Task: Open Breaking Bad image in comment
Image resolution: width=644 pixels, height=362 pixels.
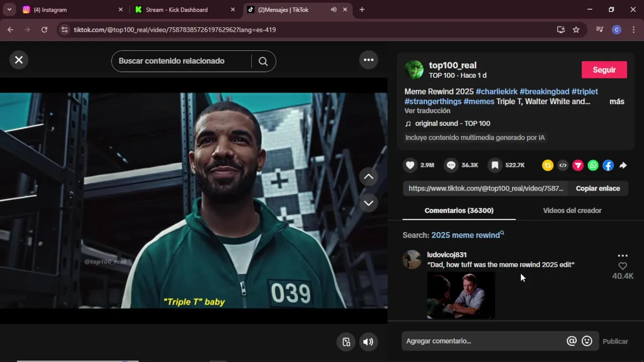Action: point(461,296)
